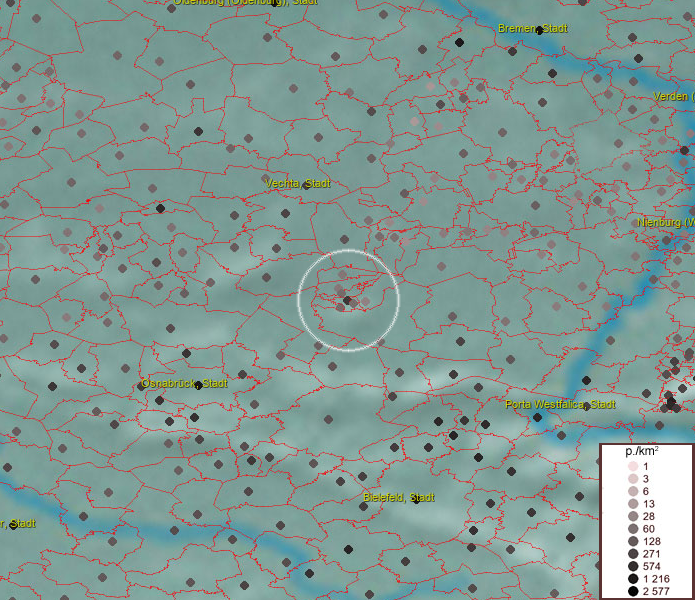This screenshot has height=600, width=695.
Task: Click the Bielefeld, Stadt map label
Action: [x=398, y=497]
